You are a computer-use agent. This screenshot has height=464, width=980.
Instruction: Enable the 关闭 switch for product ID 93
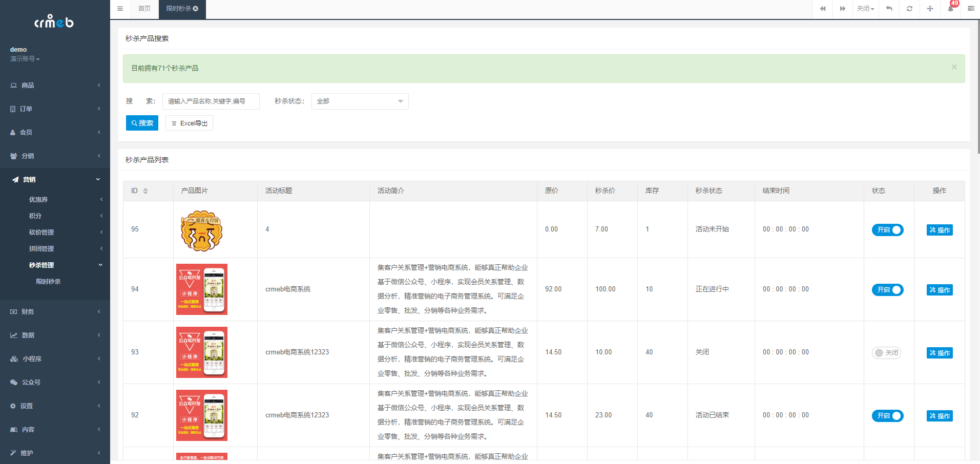[x=887, y=353]
